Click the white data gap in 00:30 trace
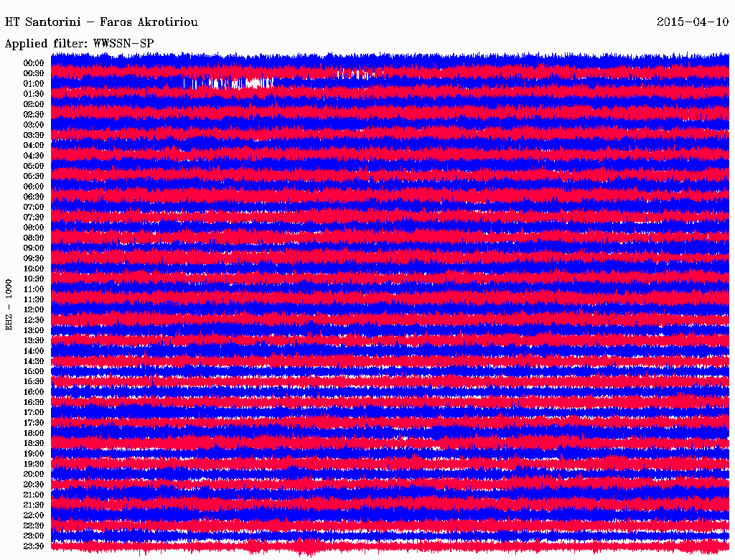Screen dimensions: 735x560 point(355,73)
